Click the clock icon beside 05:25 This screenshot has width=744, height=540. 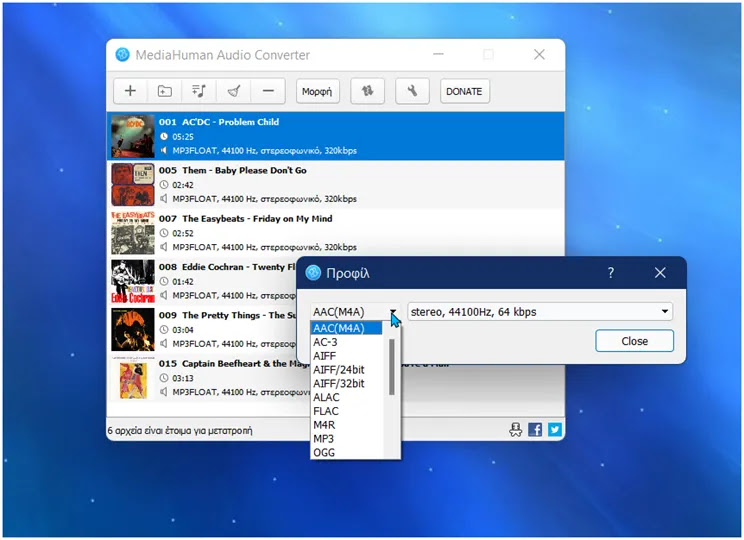pyautogui.click(x=164, y=137)
